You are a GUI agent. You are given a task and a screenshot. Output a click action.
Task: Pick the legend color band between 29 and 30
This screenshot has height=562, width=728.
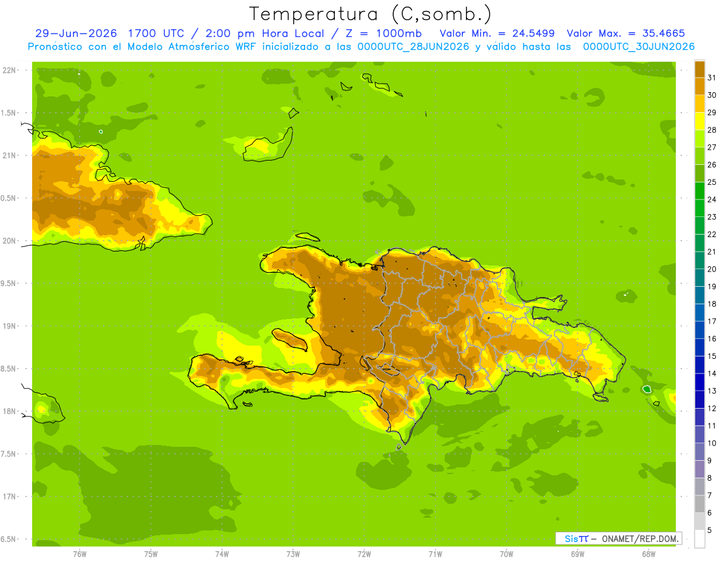pos(699,103)
